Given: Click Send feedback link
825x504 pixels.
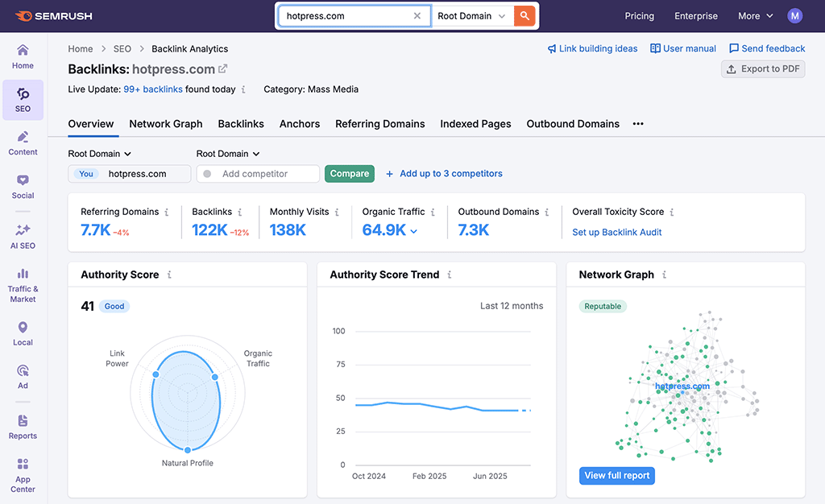Looking at the screenshot, I should (x=767, y=48).
